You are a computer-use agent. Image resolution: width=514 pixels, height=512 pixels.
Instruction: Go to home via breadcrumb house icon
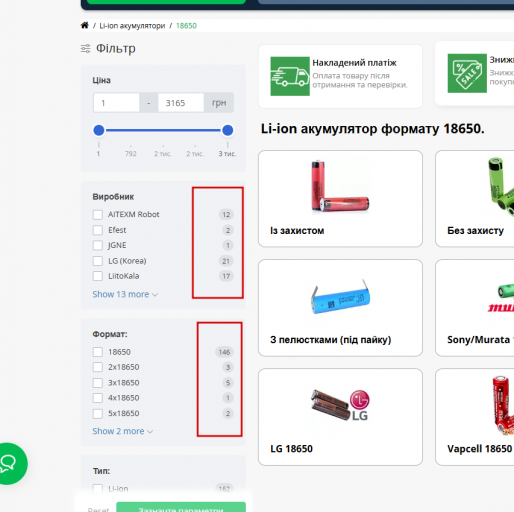click(85, 25)
